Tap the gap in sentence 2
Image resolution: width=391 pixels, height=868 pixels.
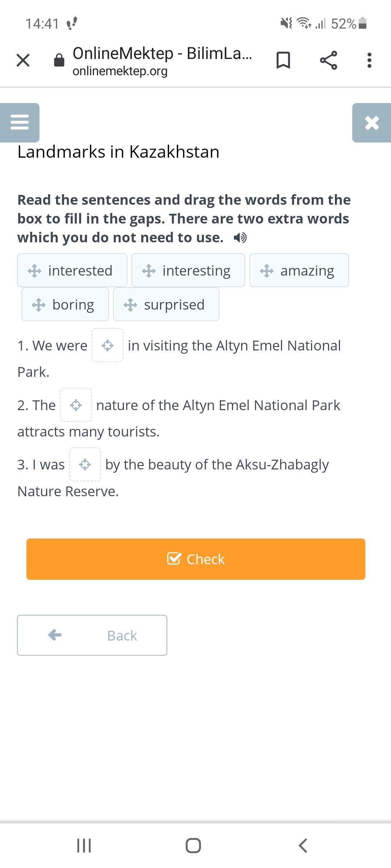76,405
